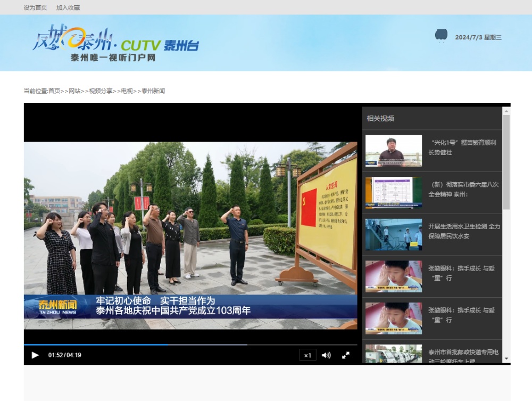This screenshot has width=532, height=401.
Task: Click the weather cloud icon in the header
Action: [x=441, y=36]
